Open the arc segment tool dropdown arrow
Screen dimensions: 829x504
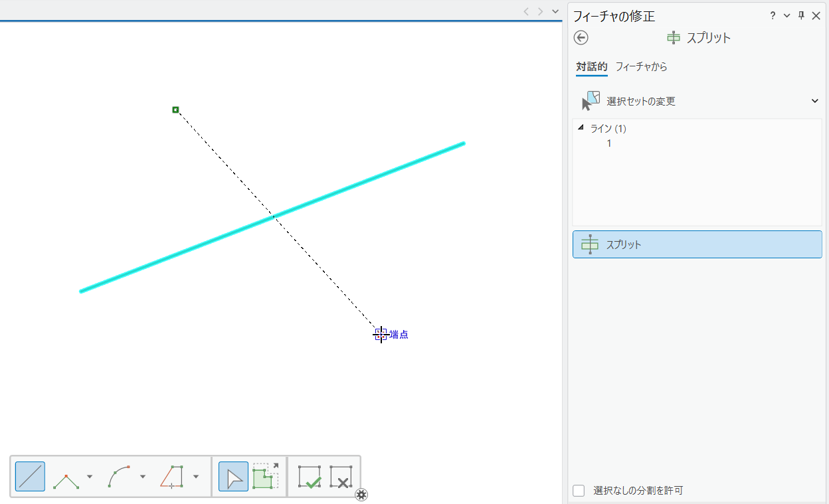[143, 477]
